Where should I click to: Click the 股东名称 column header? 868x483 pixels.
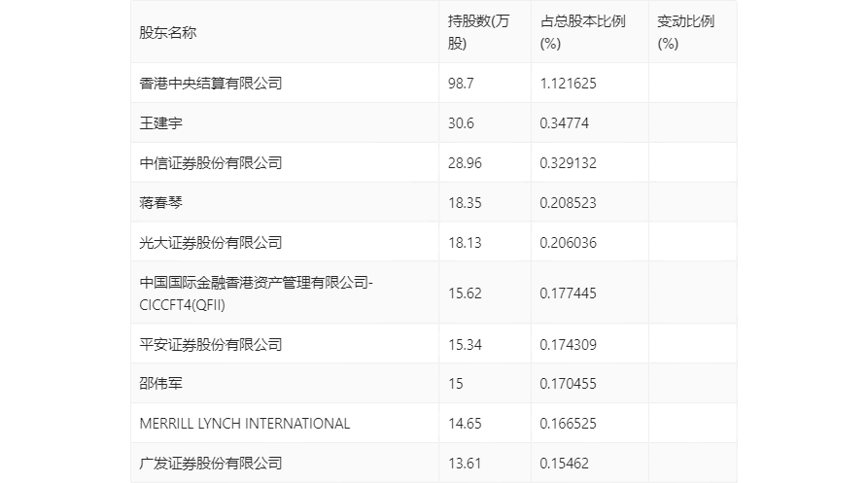[168, 33]
